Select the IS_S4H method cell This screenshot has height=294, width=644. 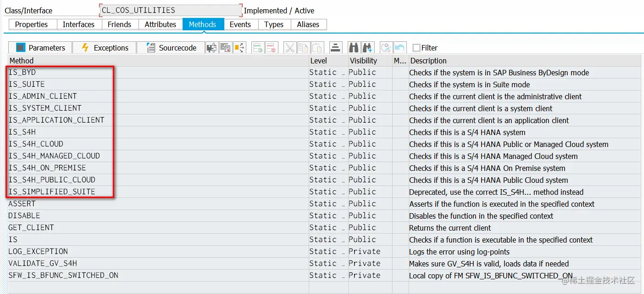[158, 132]
